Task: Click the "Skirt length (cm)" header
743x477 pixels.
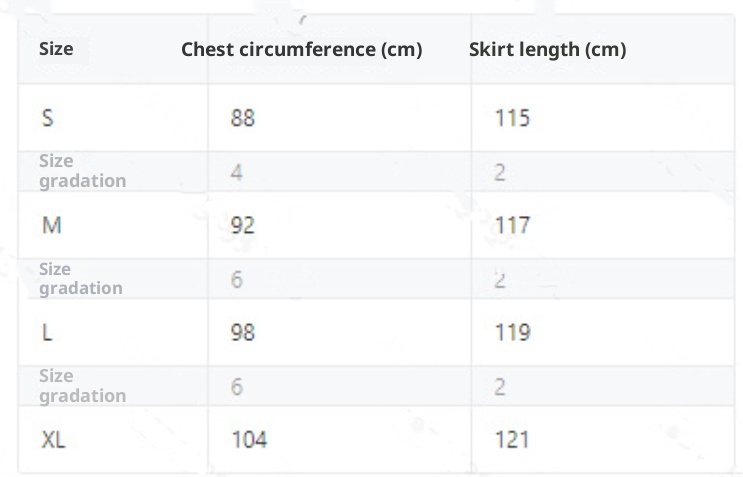Action: (547, 49)
